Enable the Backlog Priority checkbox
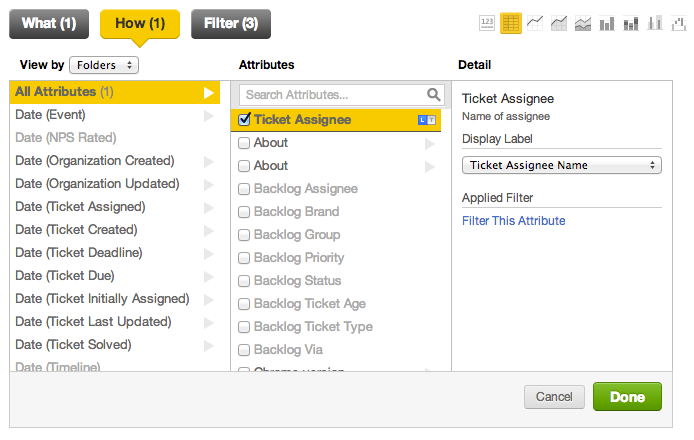694x440 pixels. point(244,258)
